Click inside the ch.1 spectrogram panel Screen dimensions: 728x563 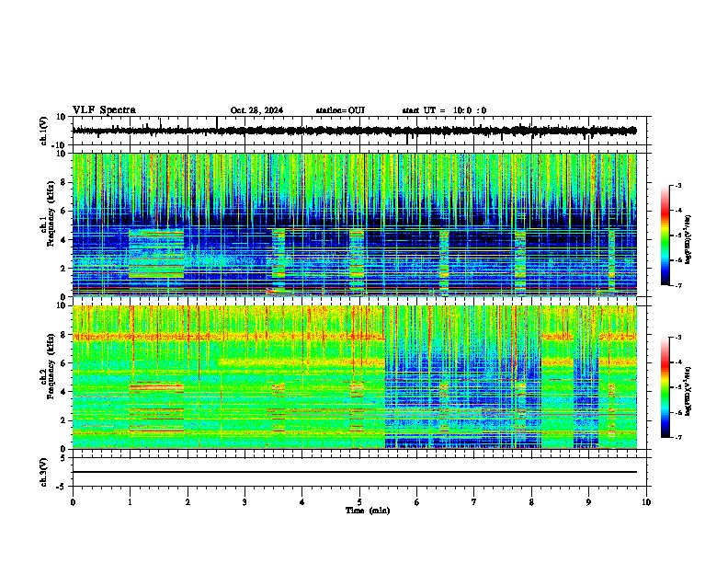point(355,224)
